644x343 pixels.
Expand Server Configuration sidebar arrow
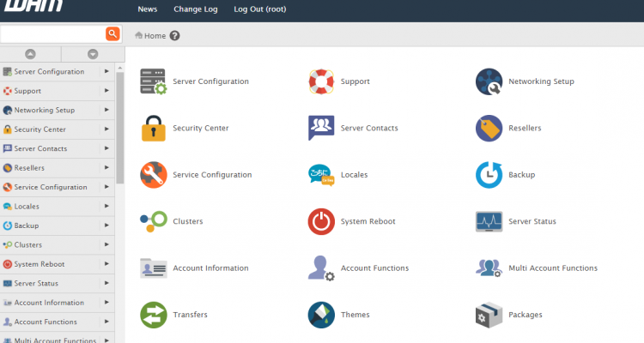[106, 71]
